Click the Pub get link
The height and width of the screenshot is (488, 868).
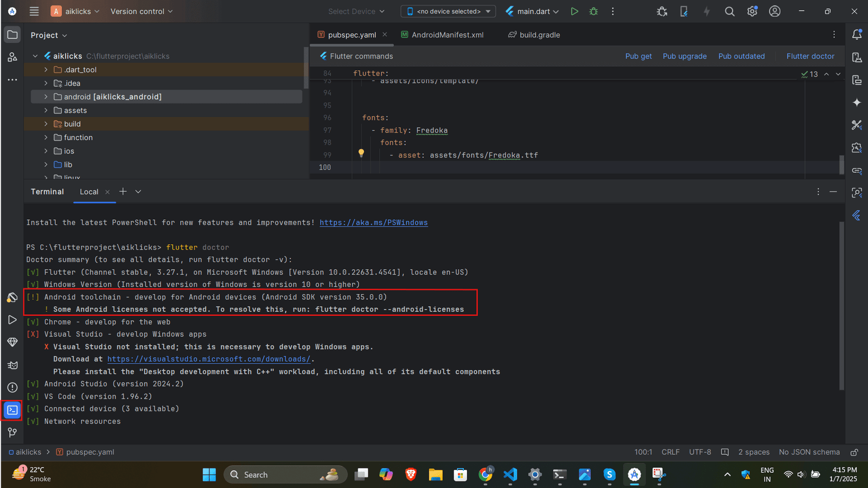(x=639, y=56)
